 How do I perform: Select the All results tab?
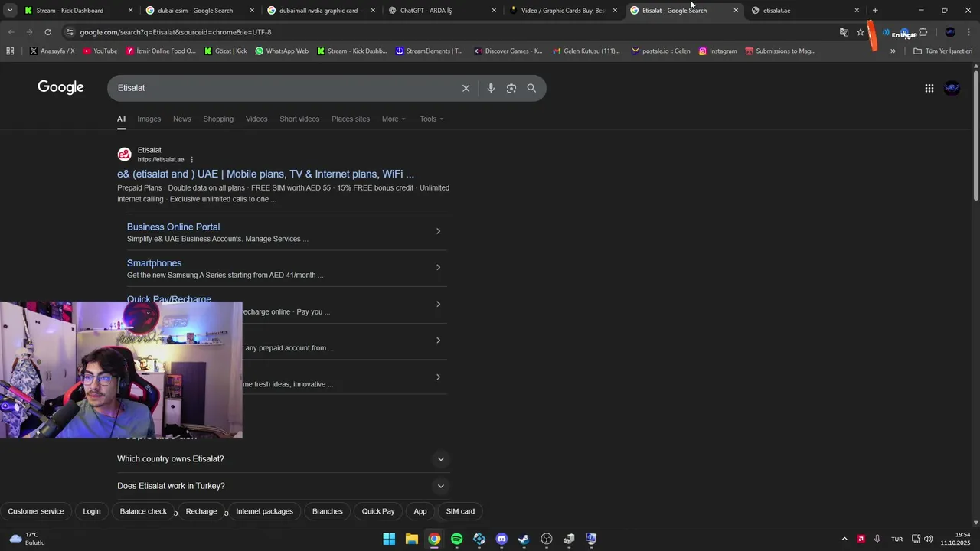(x=121, y=119)
